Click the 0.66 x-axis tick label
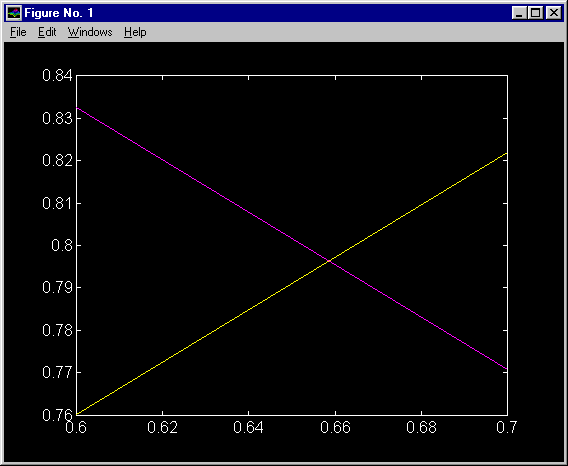 pyautogui.click(x=335, y=428)
